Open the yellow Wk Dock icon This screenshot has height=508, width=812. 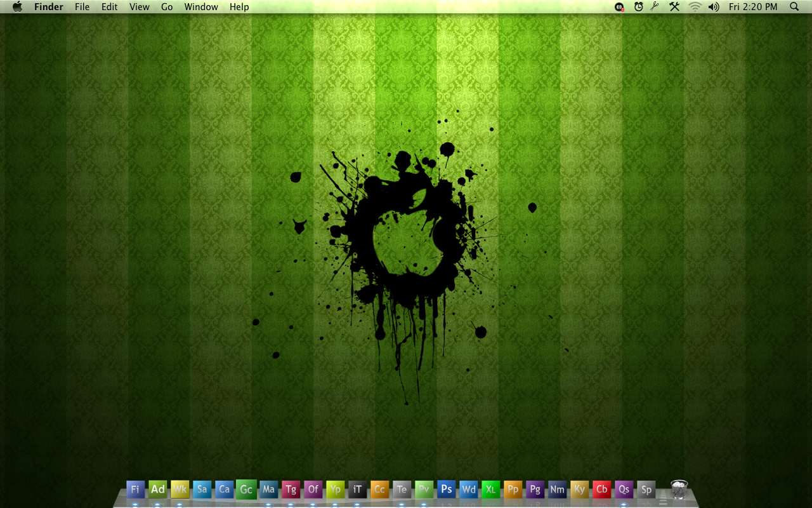coord(180,490)
